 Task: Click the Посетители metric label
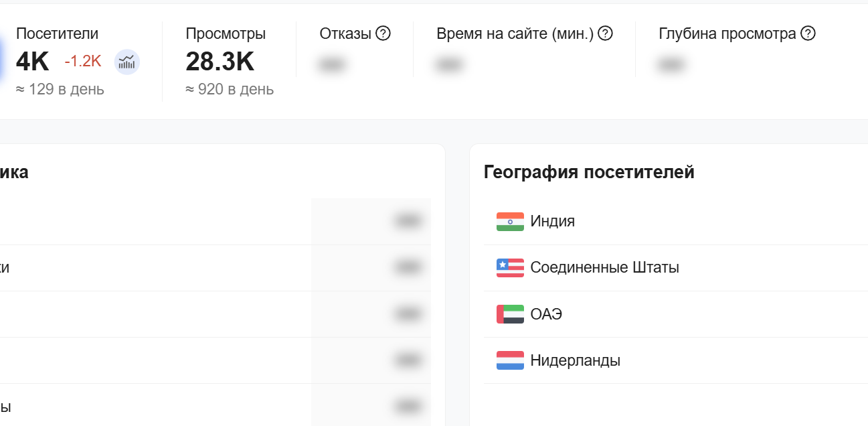click(x=57, y=33)
